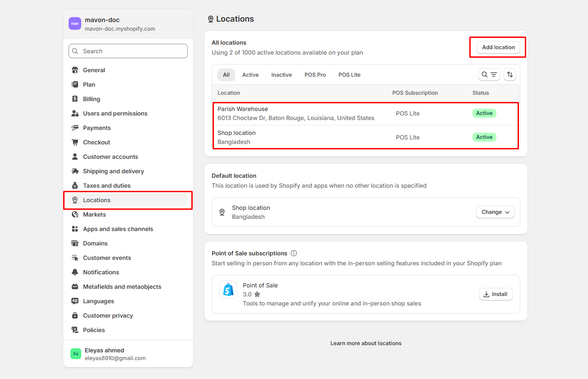The height and width of the screenshot is (379, 588).
Task: Switch to the Active locations tab
Action: tap(250, 75)
